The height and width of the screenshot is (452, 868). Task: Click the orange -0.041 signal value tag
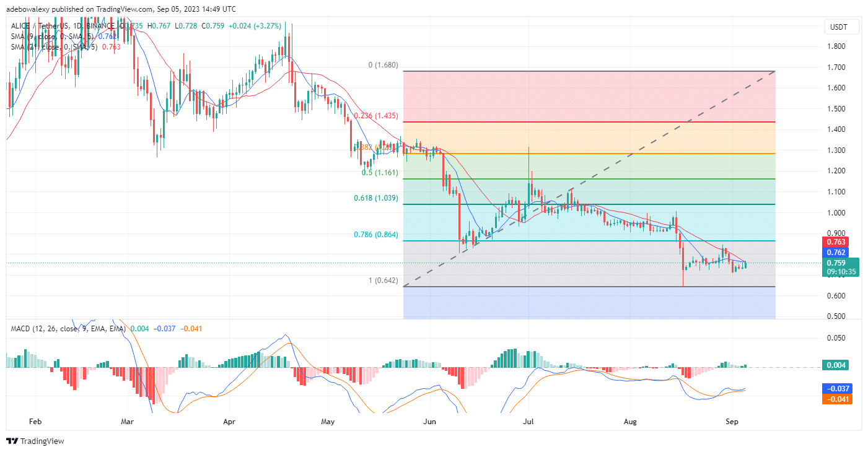click(838, 399)
